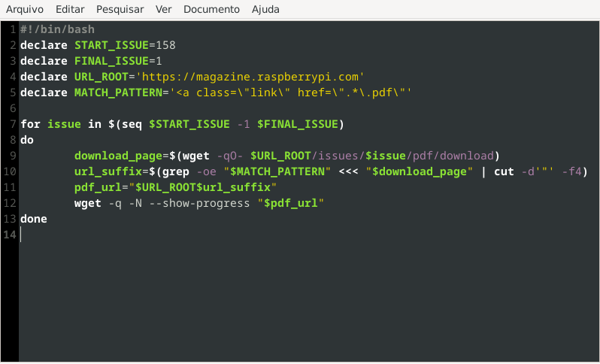Image resolution: width=600 pixels, height=364 pixels.
Task: Place cursor on START_ISSUE value 158
Action: 165,45
